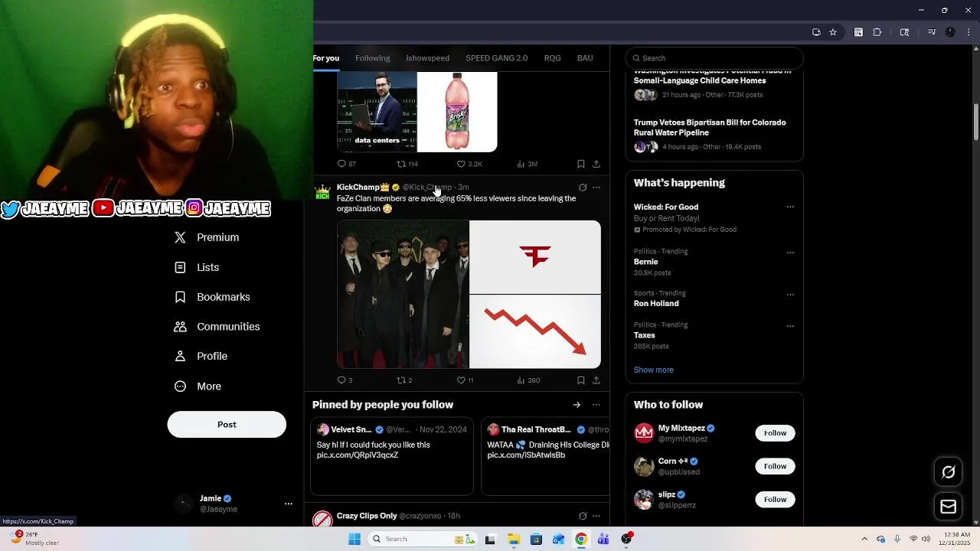Open the Chrome three-dot menu
Screen dimensions: 980x551
[967, 32]
